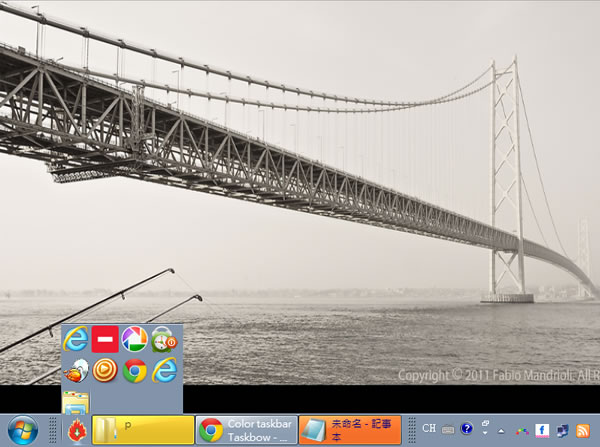The width and height of the screenshot is (600, 447).
Task: Click the CH input language indicator
Action: pos(428,429)
